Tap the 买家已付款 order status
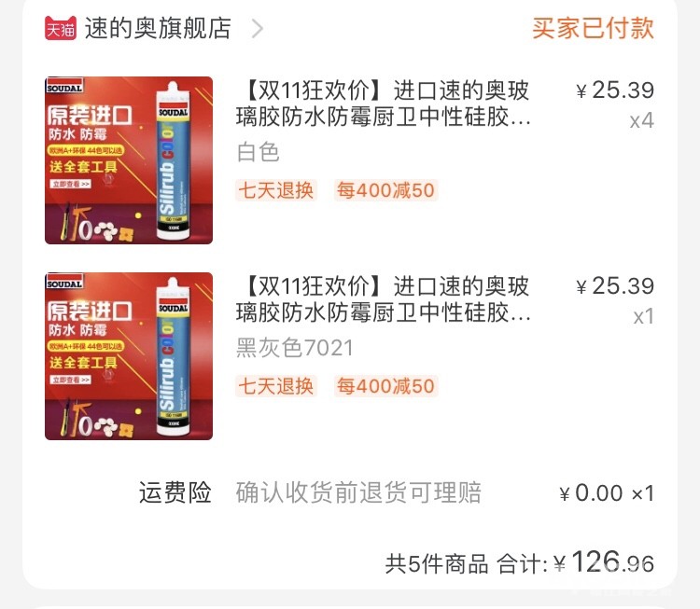 click(593, 28)
